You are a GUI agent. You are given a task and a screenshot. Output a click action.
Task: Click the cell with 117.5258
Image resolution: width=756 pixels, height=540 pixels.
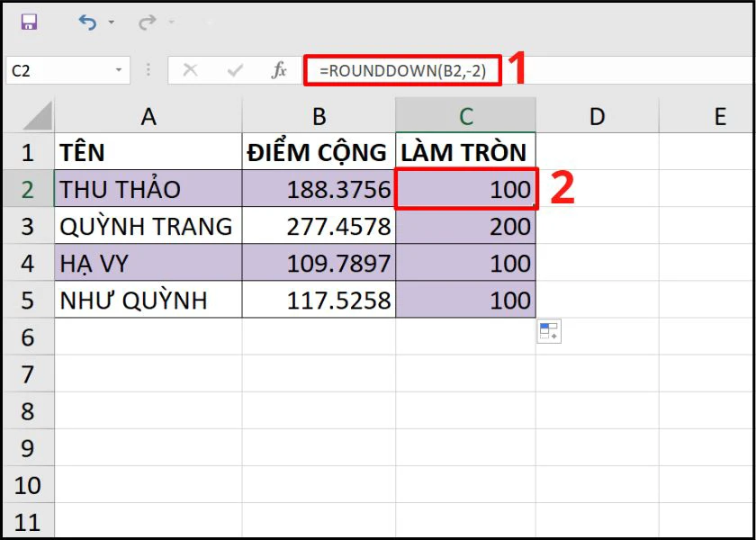click(x=319, y=300)
